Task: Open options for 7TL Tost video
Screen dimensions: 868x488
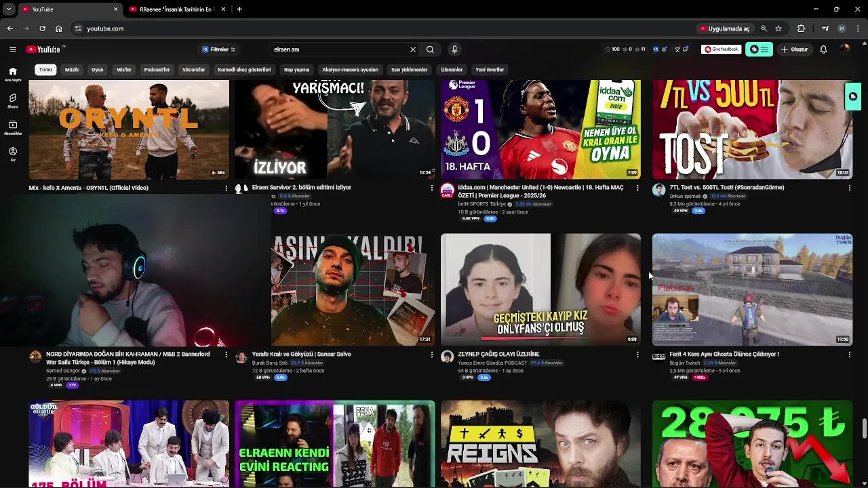Action: (850, 188)
